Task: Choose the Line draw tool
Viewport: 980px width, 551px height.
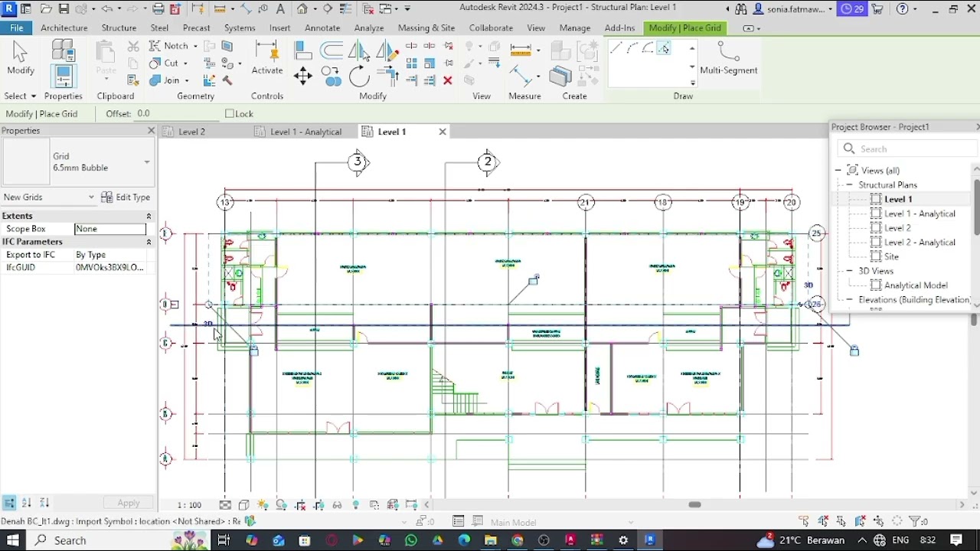Action: pos(616,48)
